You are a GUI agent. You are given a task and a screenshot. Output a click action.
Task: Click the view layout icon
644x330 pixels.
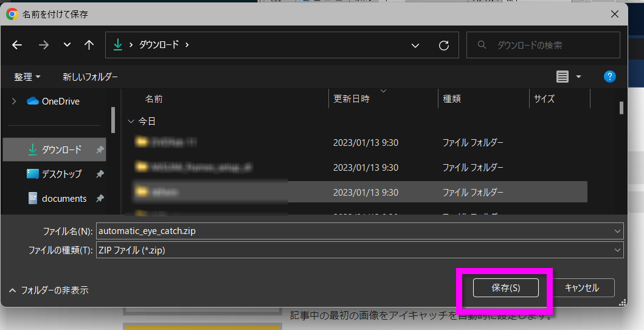563,77
